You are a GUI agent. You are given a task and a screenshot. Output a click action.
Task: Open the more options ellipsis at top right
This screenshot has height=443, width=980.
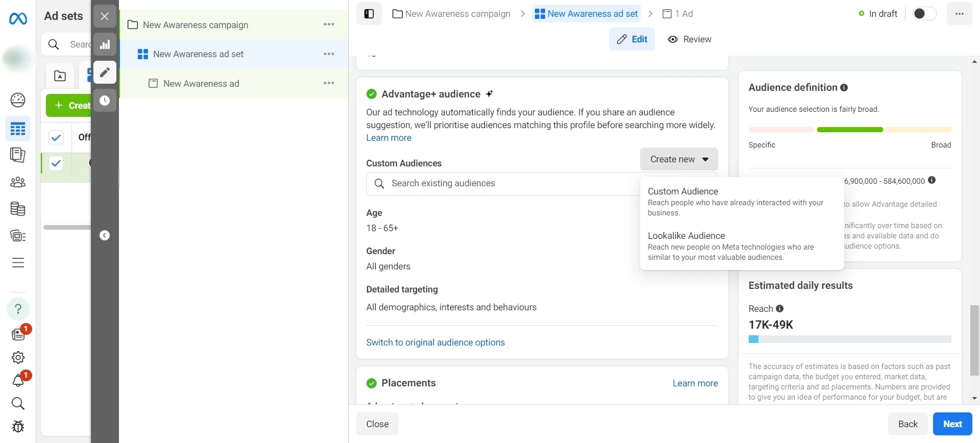960,14
